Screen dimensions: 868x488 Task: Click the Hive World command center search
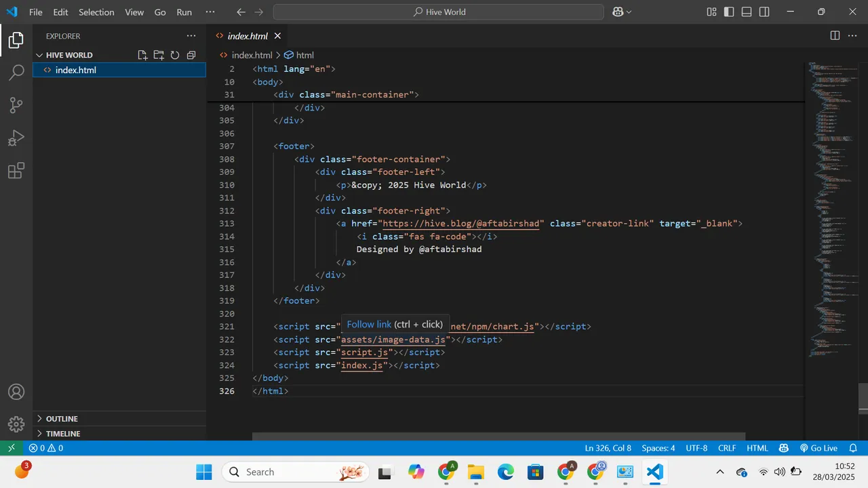[438, 12]
